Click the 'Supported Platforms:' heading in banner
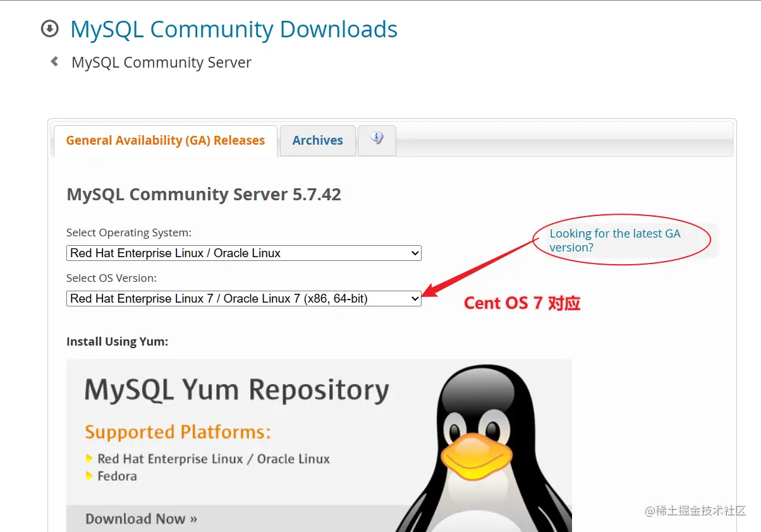Image resolution: width=761 pixels, height=532 pixels. pos(178,432)
